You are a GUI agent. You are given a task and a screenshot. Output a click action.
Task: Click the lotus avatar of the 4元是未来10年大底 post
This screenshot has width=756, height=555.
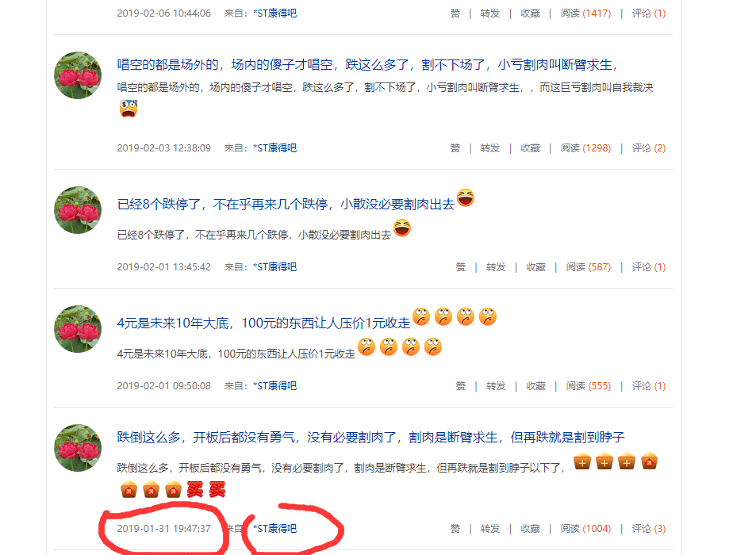(78, 328)
